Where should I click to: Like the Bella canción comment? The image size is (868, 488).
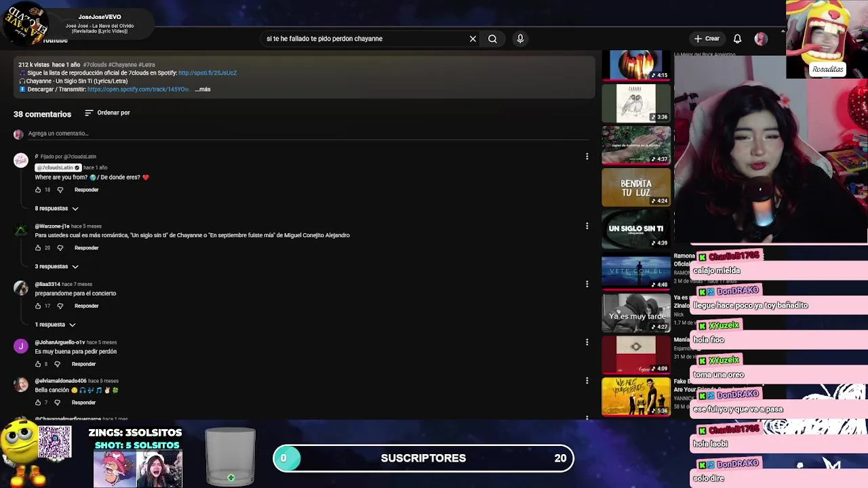click(38, 403)
